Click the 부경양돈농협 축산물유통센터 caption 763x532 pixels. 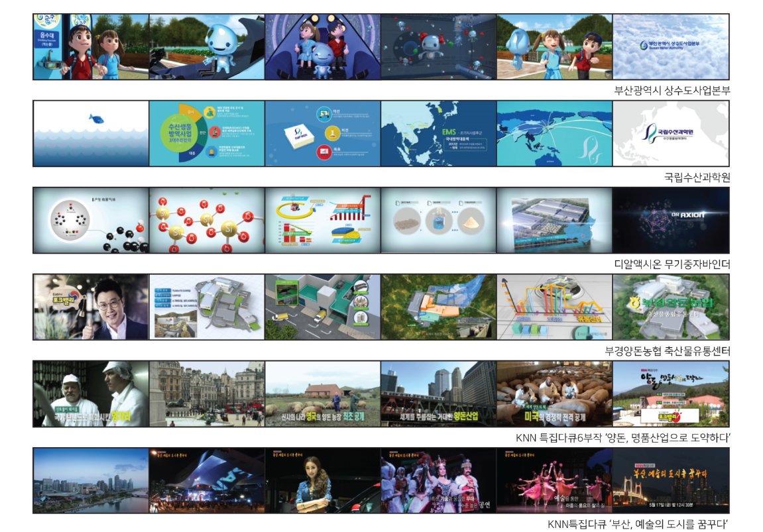667,350
